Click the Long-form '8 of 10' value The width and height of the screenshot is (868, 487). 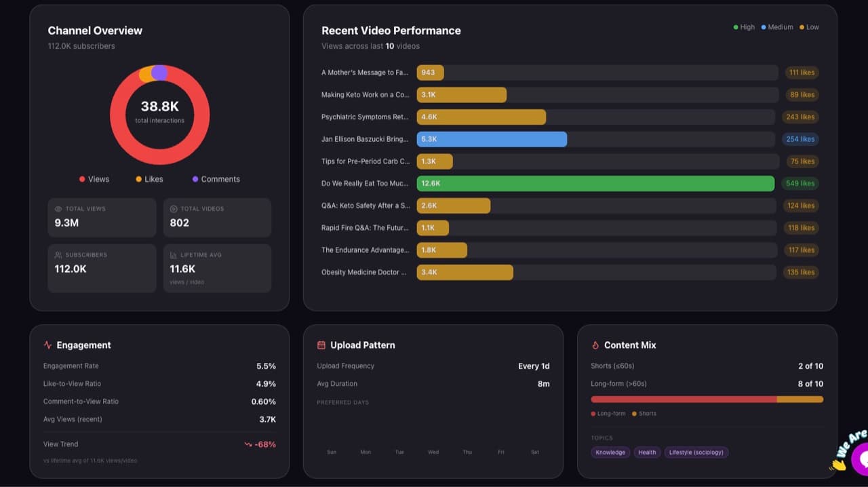tap(810, 384)
